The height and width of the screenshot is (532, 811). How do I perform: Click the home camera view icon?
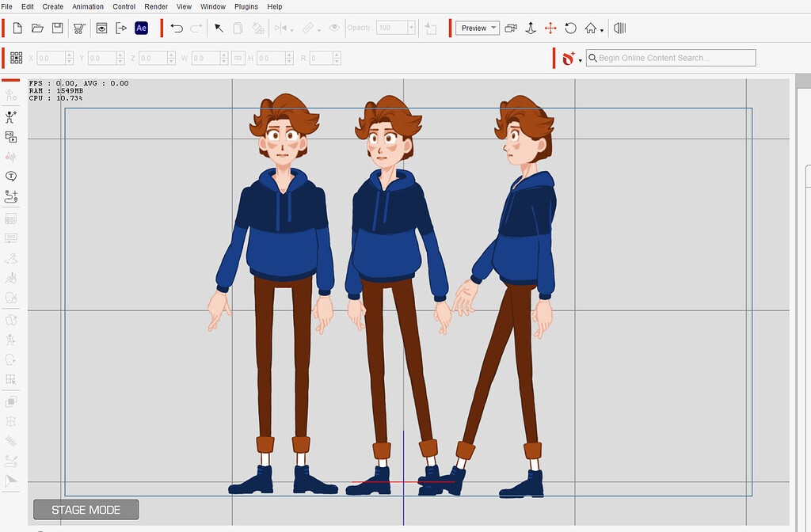pyautogui.click(x=591, y=28)
